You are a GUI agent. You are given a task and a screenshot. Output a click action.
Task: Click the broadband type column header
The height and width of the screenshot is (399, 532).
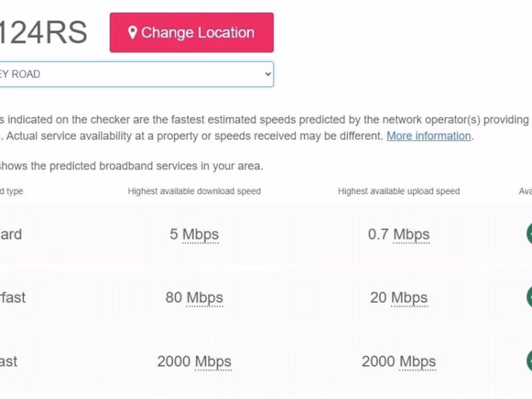coord(11,191)
